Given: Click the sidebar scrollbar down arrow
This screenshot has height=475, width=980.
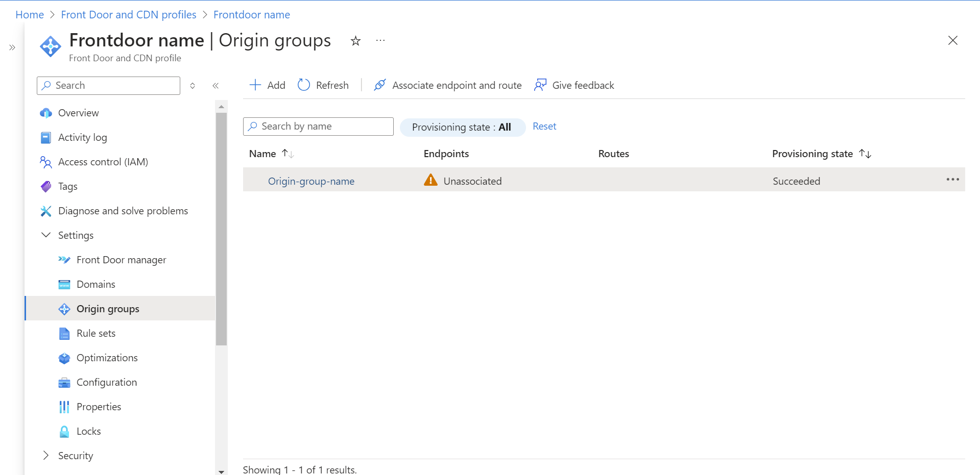Looking at the screenshot, I should pos(221,471).
